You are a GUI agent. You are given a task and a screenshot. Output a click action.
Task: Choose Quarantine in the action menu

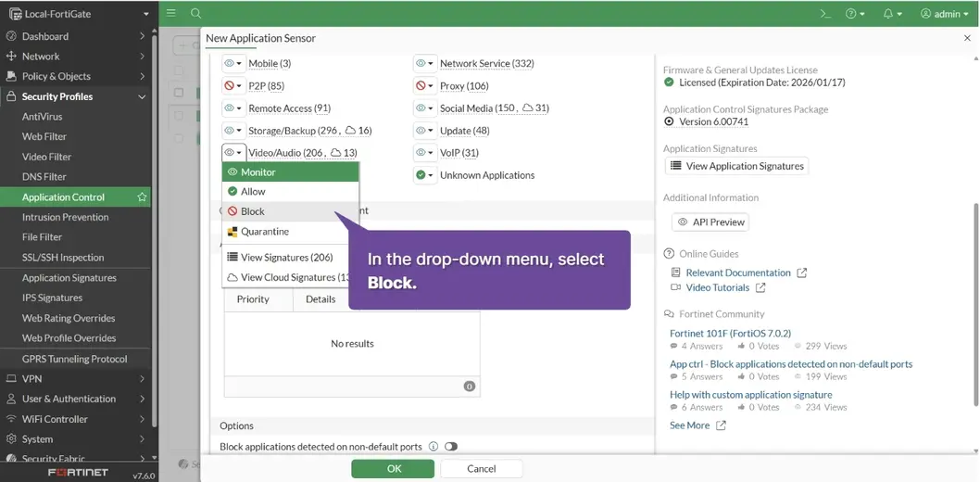(291, 232)
